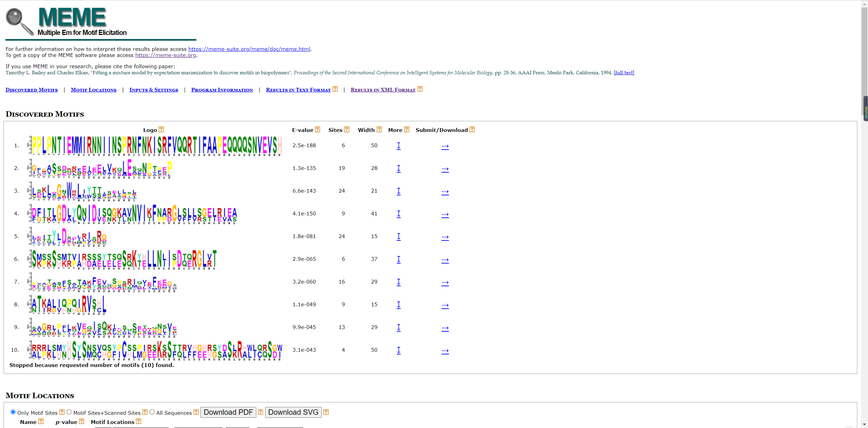
Task: Expand more details for motif 4
Action: click(x=398, y=214)
